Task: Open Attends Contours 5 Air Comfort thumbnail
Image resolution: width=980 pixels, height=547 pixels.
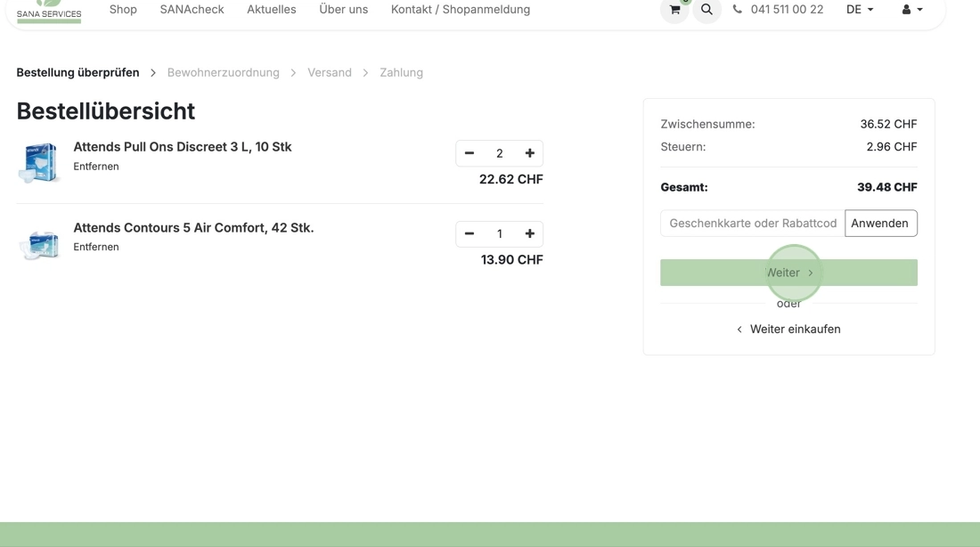Action: pyautogui.click(x=38, y=244)
